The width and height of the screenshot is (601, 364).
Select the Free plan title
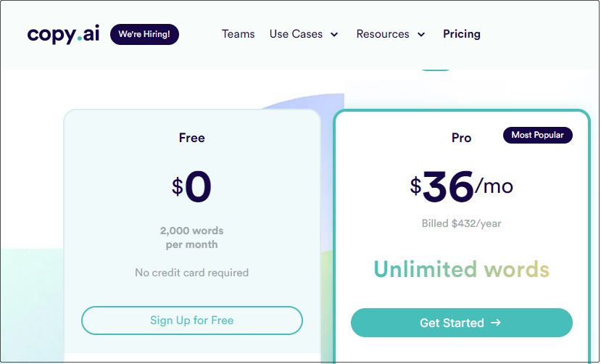tap(191, 138)
